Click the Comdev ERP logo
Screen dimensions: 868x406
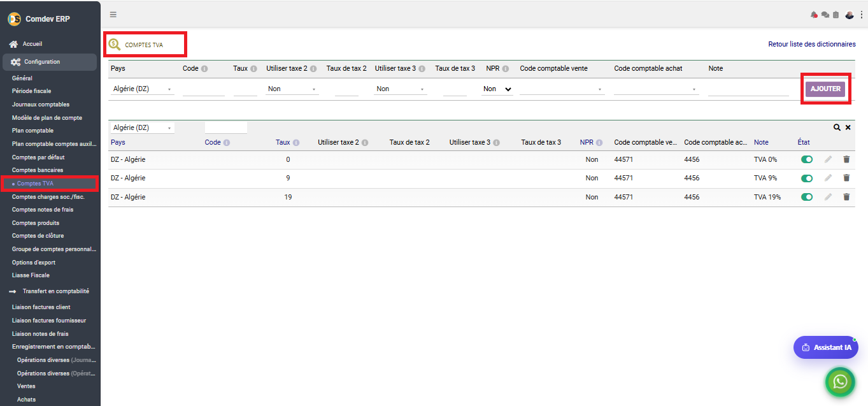pos(14,19)
